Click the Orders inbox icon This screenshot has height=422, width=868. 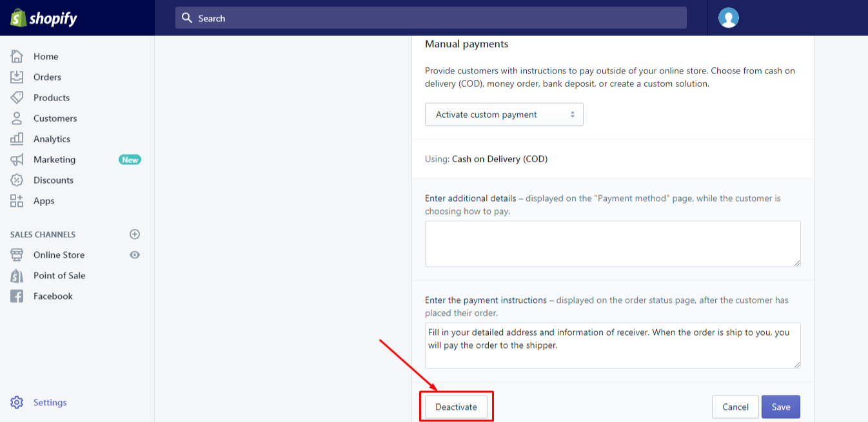[x=17, y=77]
